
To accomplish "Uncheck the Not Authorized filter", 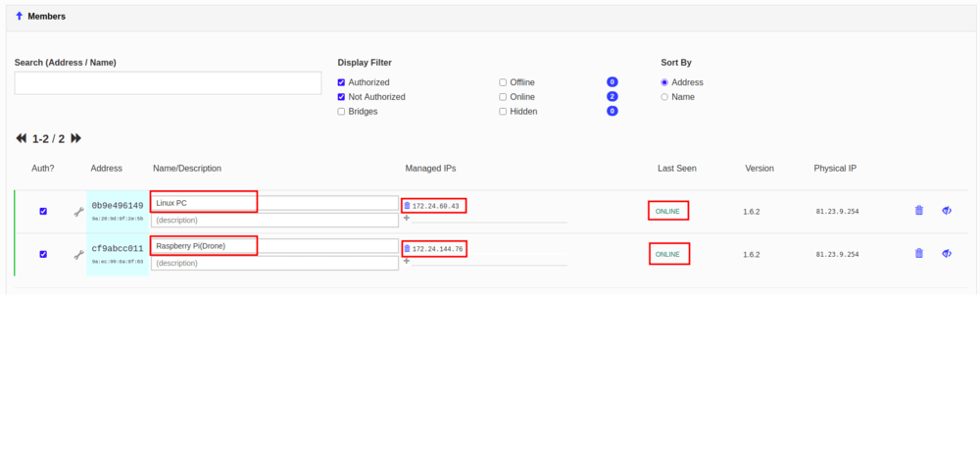I will click(341, 97).
